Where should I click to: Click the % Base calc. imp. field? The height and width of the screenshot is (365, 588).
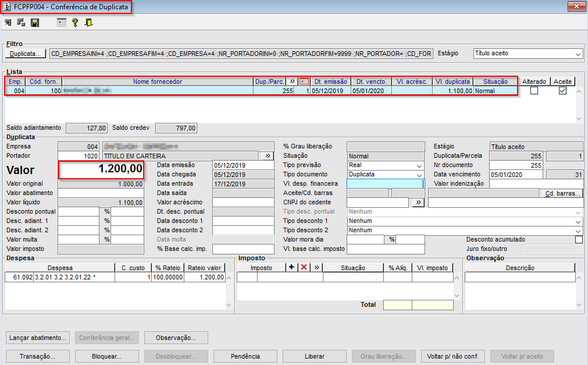click(243, 249)
